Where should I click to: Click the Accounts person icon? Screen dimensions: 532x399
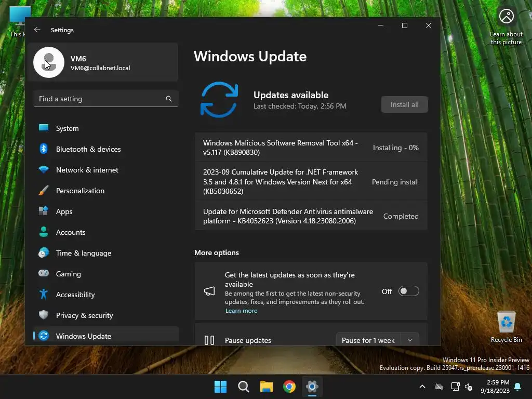click(44, 232)
